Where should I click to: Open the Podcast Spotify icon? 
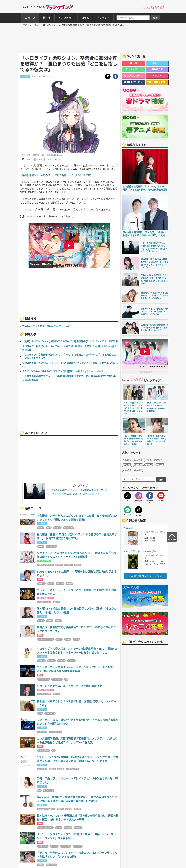pyautogui.click(x=127, y=510)
